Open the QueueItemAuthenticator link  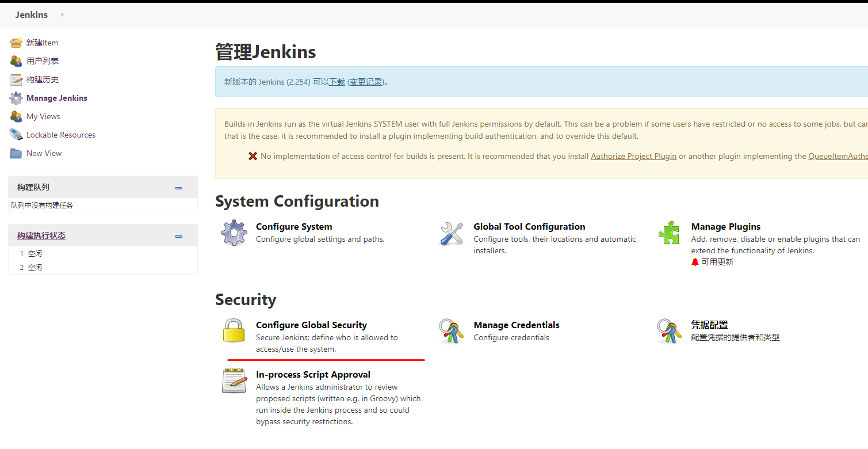(838, 156)
